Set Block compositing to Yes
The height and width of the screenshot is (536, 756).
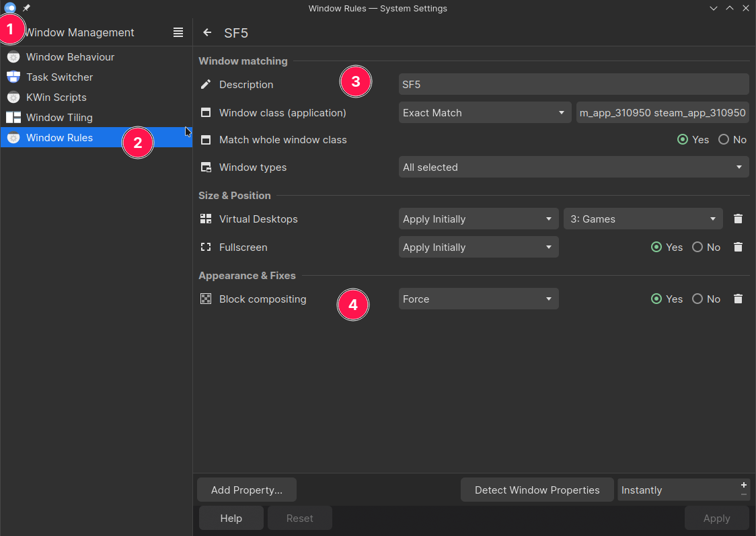[x=667, y=299]
